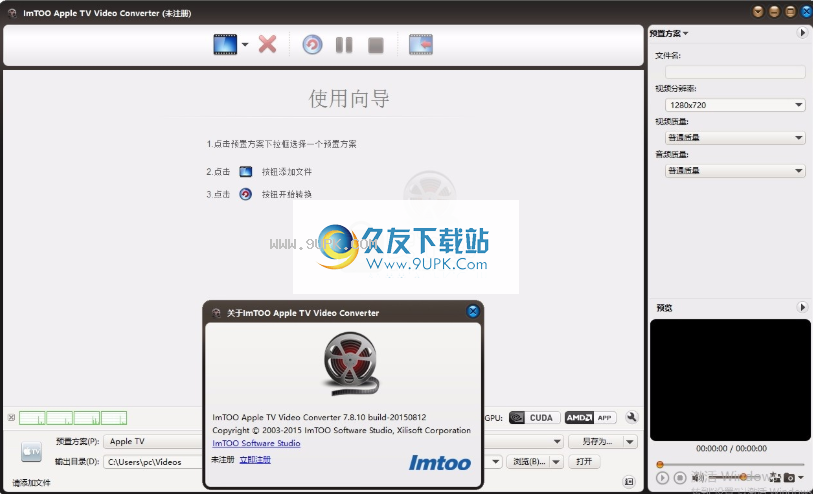Click the 打开 open folder button
The image size is (813, 494).
pyautogui.click(x=584, y=461)
